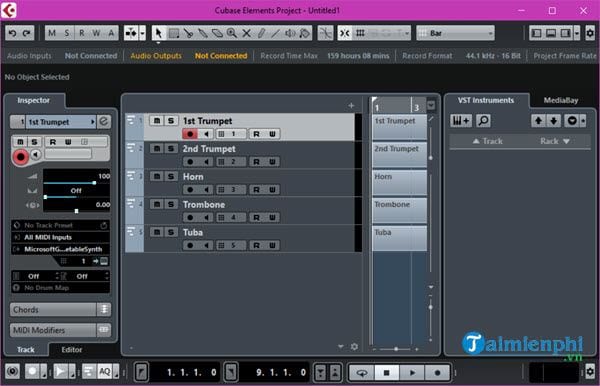Open All MIDI Inputs routing dropdown
Image resolution: width=600 pixels, height=386 pixels.
tap(61, 237)
